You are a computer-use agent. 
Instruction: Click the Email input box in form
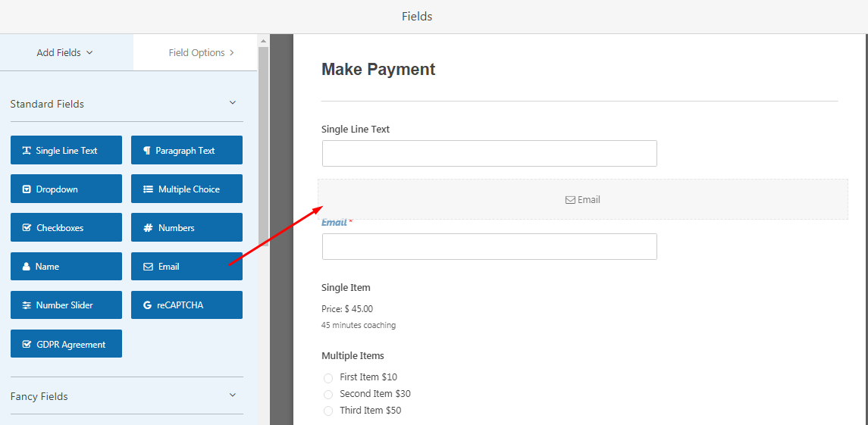pyautogui.click(x=489, y=246)
